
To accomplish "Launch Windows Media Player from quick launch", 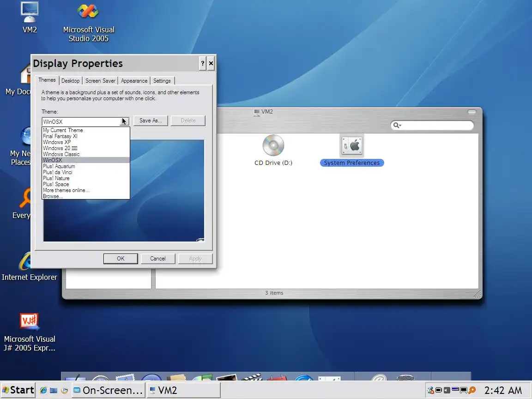I will click(64, 390).
